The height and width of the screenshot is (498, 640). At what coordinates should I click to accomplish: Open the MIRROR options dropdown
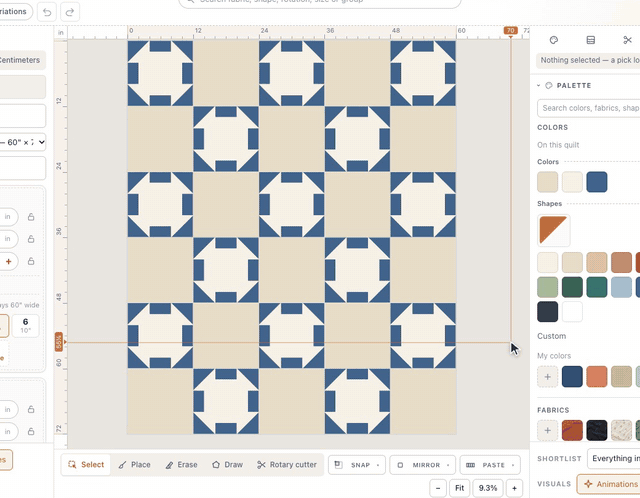tap(422, 465)
